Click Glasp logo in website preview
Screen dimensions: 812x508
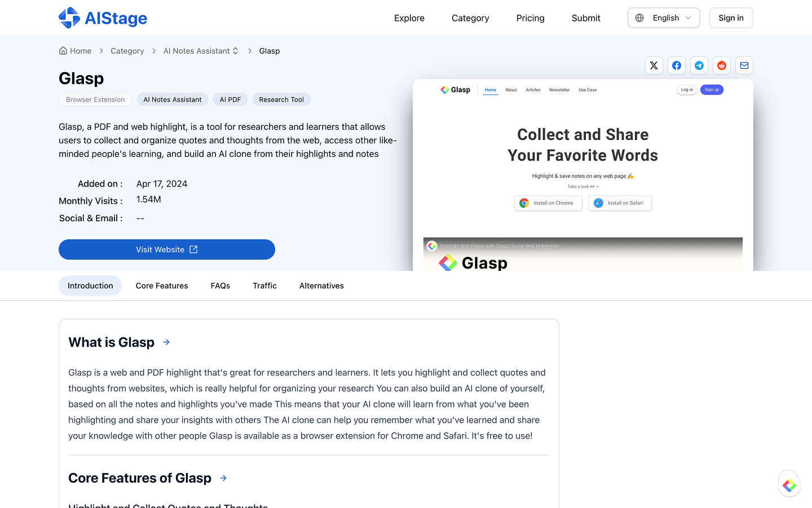click(455, 90)
